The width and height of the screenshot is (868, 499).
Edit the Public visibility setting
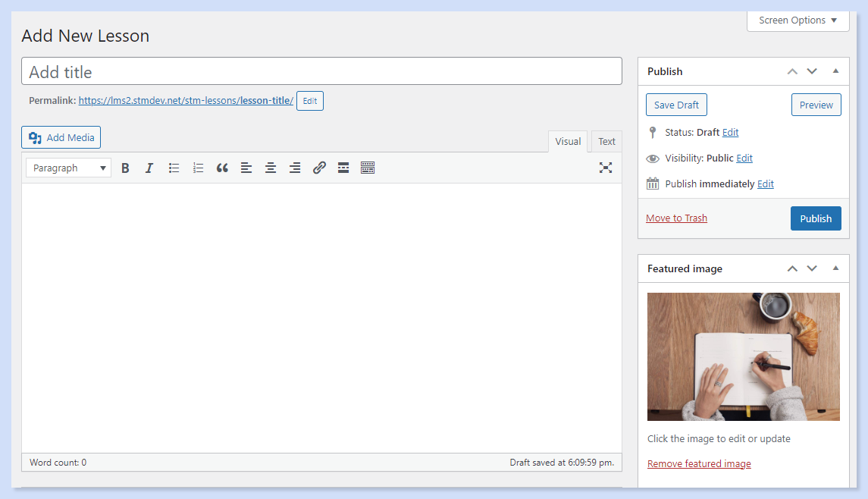(744, 158)
